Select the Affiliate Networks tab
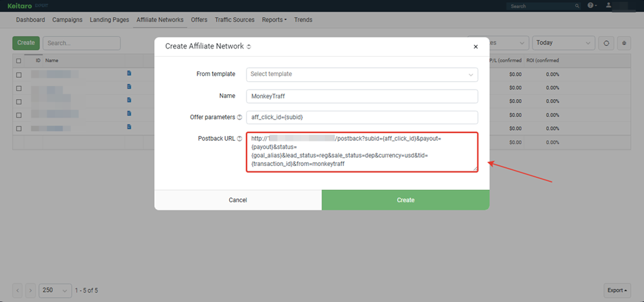The width and height of the screenshot is (644, 302). click(x=159, y=20)
